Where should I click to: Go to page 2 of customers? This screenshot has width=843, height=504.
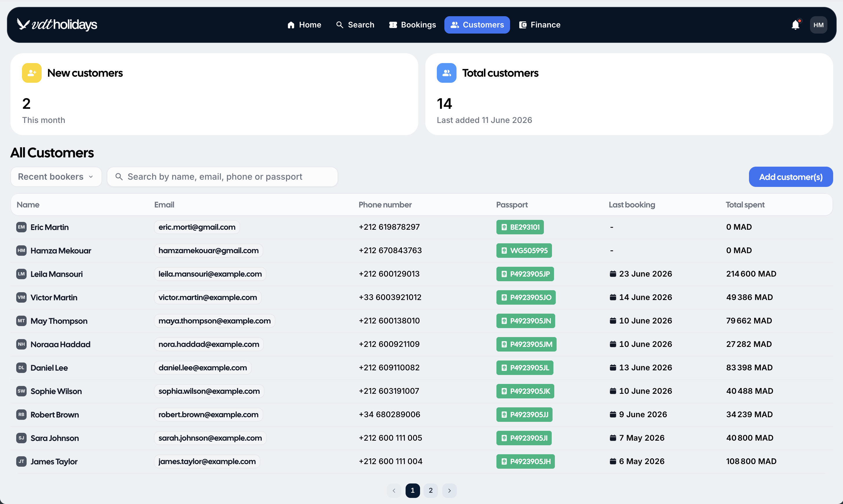(430, 490)
